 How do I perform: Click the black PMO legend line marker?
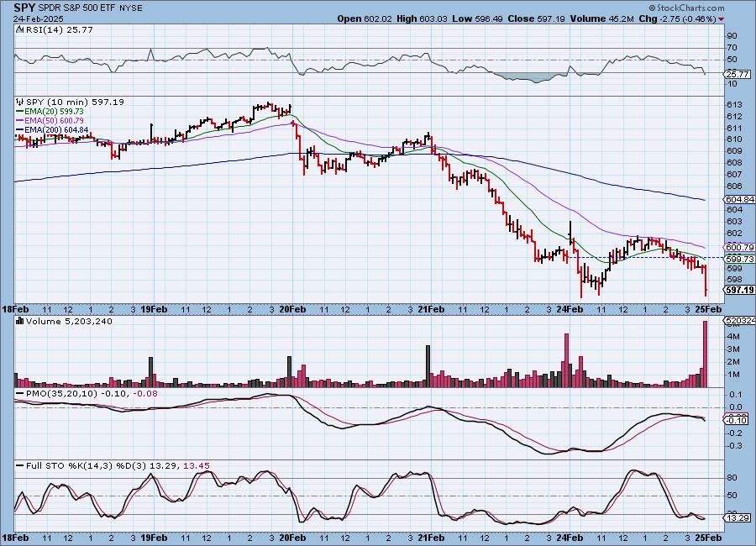(x=20, y=394)
